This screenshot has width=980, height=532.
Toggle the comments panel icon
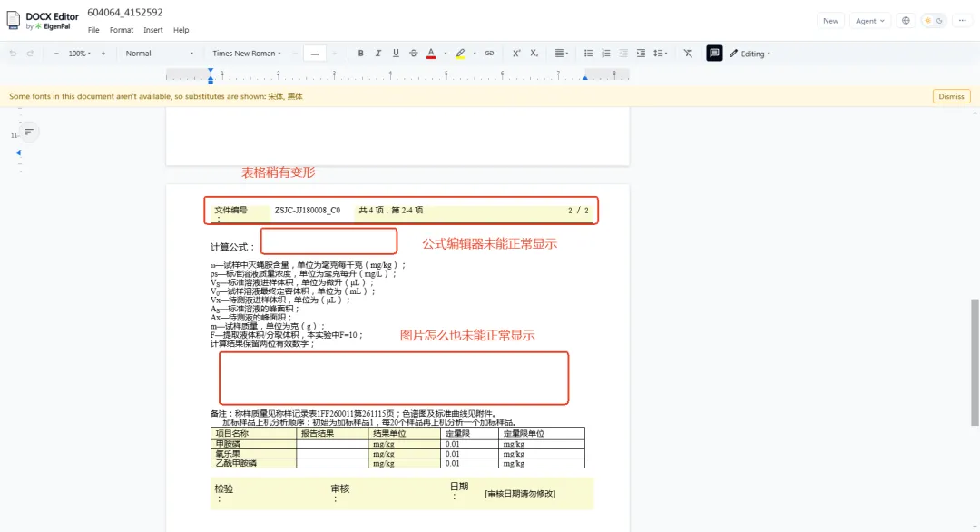point(714,54)
